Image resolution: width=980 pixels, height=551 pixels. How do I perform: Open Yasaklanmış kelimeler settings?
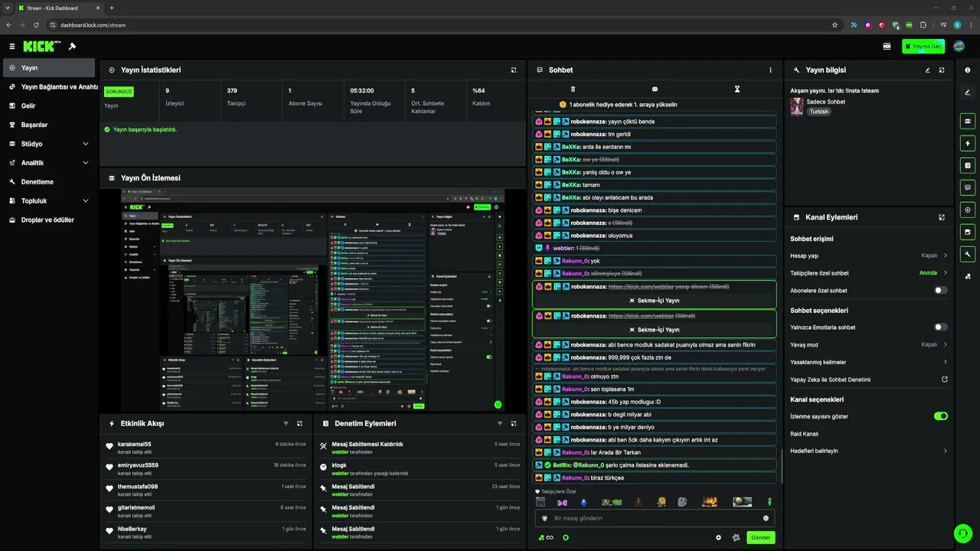869,362
